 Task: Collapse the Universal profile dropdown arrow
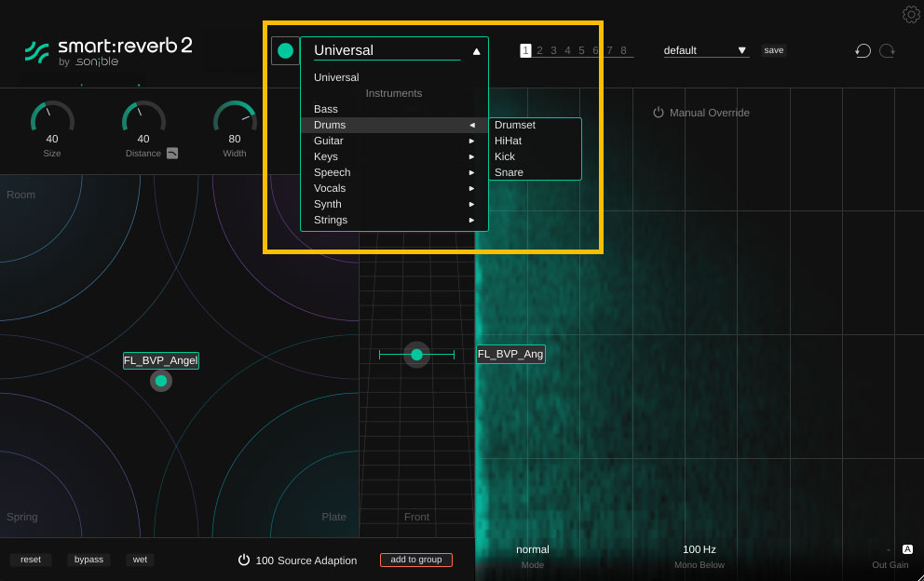(476, 51)
